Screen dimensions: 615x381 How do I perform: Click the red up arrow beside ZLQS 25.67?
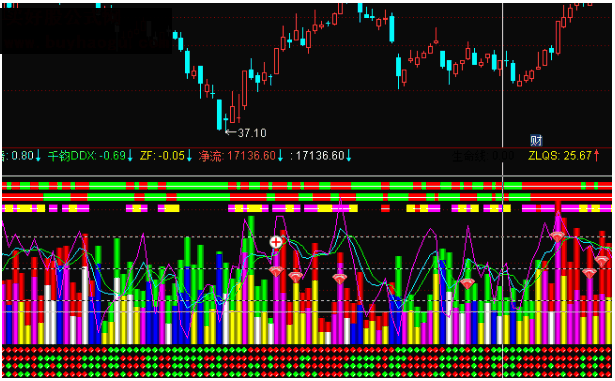(597, 155)
